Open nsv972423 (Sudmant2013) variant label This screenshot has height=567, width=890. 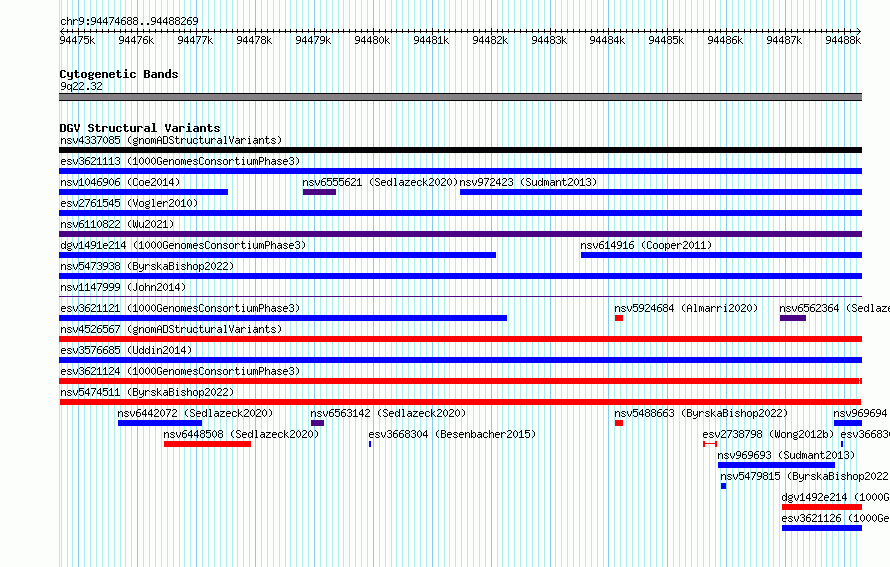click(x=528, y=182)
